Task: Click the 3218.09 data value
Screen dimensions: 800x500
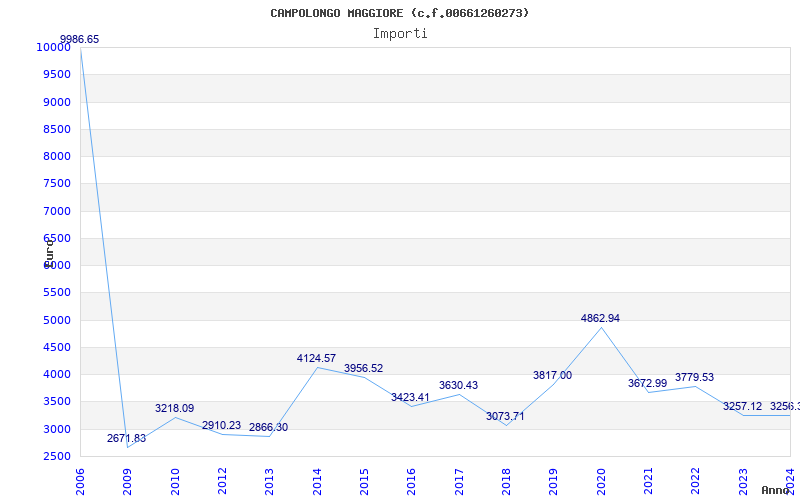Action: (x=174, y=409)
